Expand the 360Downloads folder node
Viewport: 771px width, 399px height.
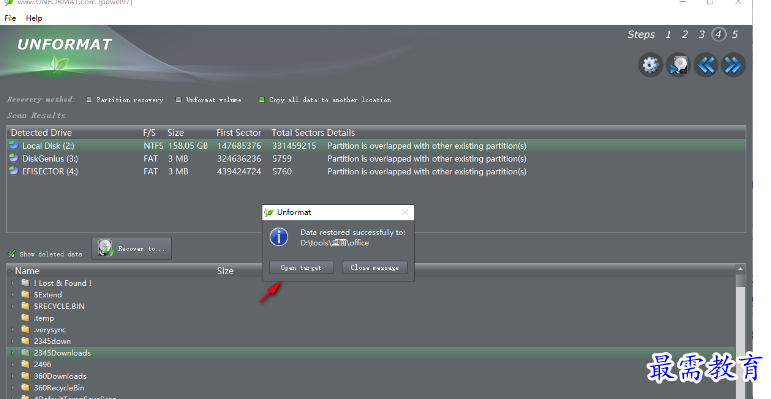[x=12, y=376]
